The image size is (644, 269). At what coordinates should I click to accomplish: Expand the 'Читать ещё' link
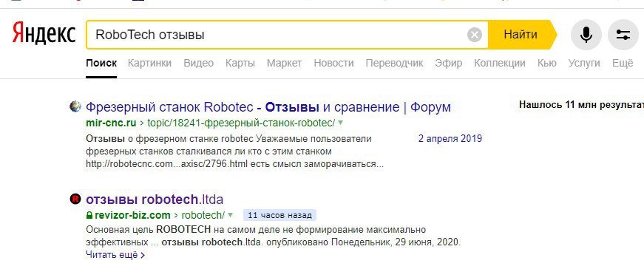click(x=115, y=255)
